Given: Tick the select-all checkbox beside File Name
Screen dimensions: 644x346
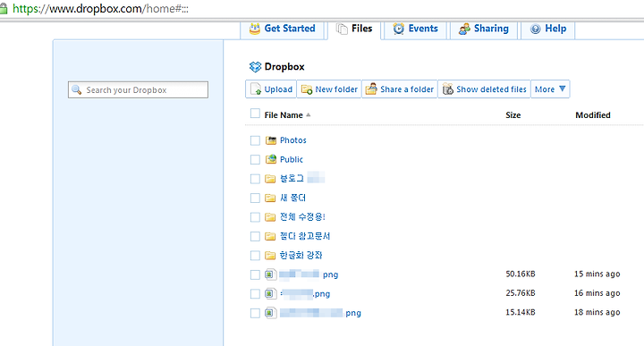Looking at the screenshot, I should point(255,114).
